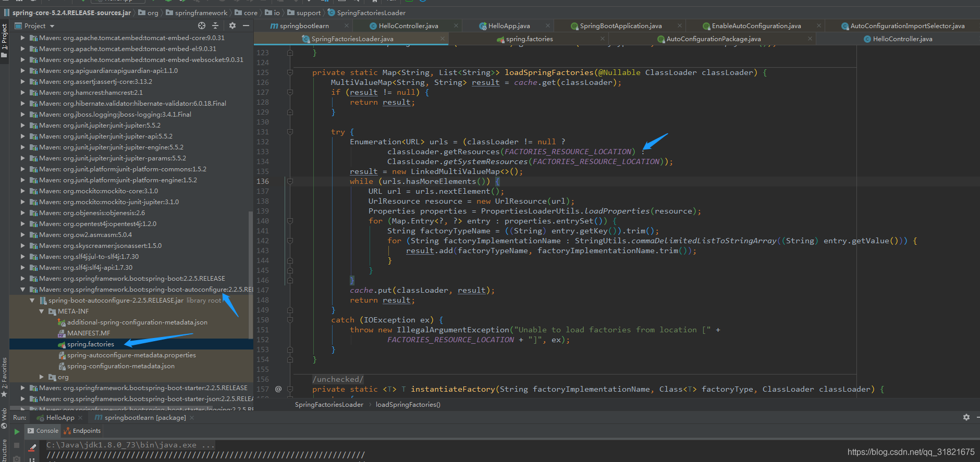980x462 pixels.
Task: Close the springbootlearn [package] run tab
Action: (192, 418)
